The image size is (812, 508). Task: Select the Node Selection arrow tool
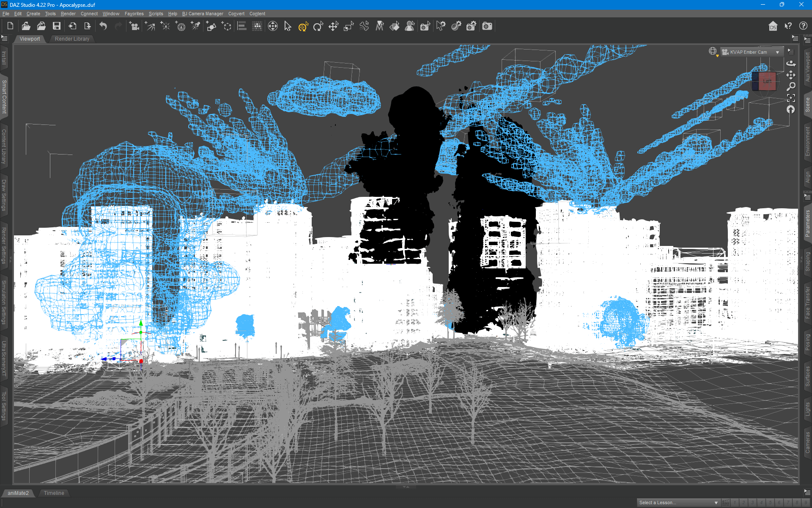tap(288, 26)
